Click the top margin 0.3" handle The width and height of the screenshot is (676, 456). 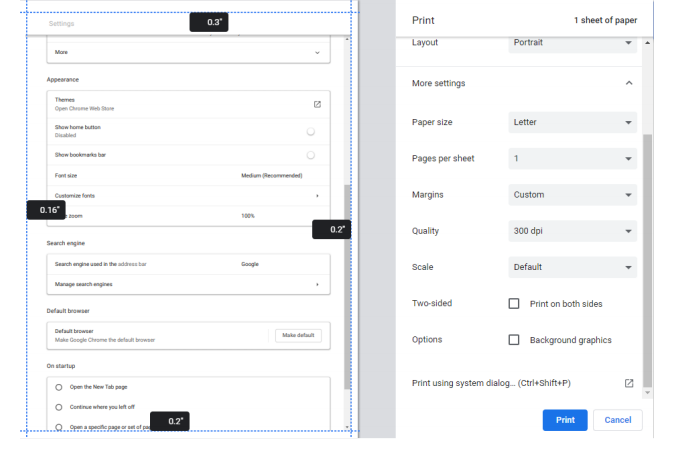click(210, 22)
